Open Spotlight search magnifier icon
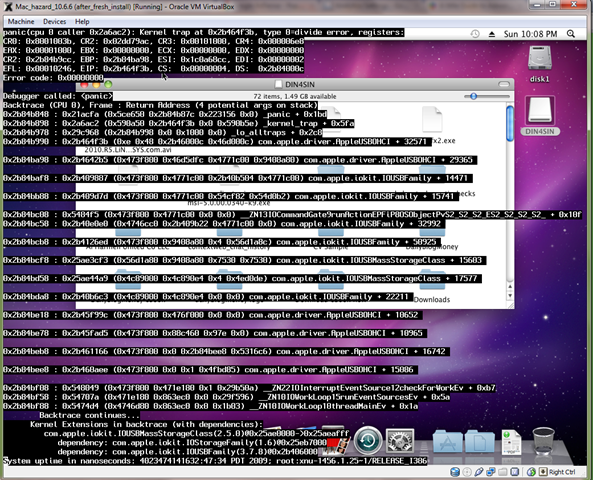 point(571,34)
